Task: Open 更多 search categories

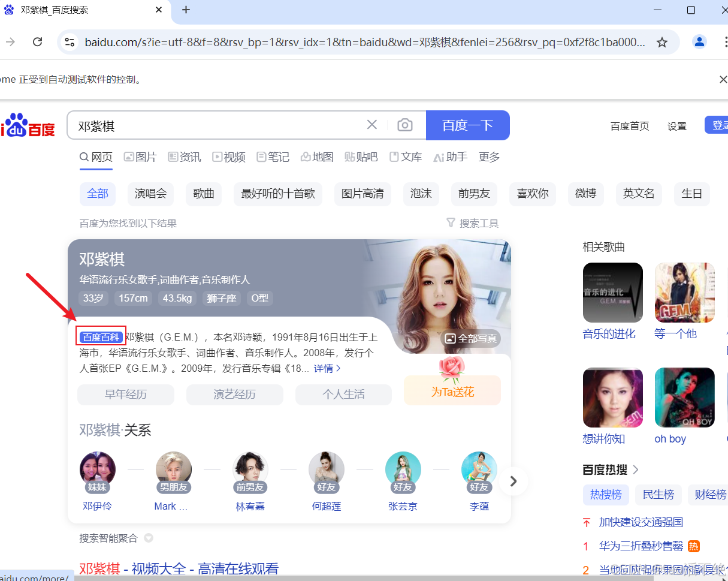Action: point(489,157)
